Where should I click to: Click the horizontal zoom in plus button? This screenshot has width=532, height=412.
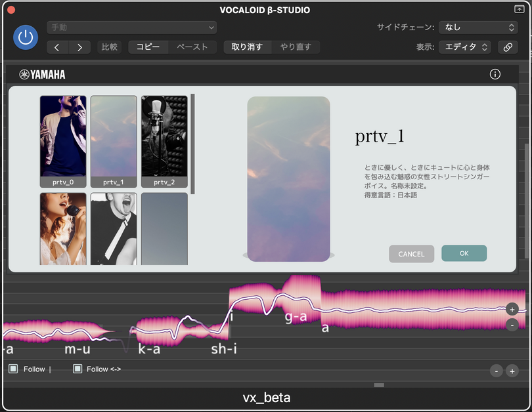point(512,371)
